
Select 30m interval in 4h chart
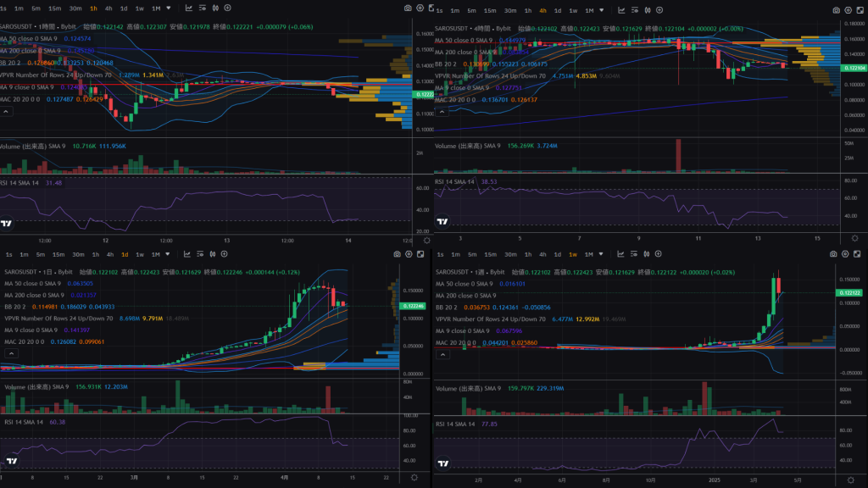(x=510, y=10)
